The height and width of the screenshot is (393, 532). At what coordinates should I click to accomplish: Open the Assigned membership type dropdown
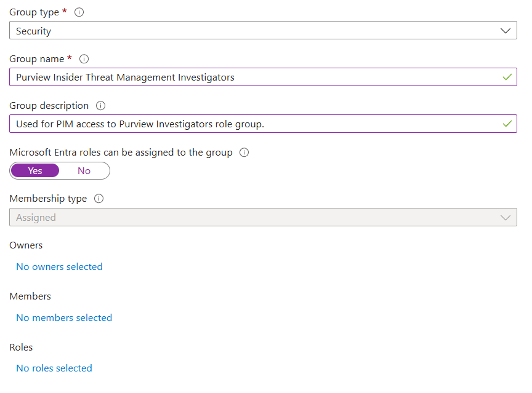[x=246, y=218]
